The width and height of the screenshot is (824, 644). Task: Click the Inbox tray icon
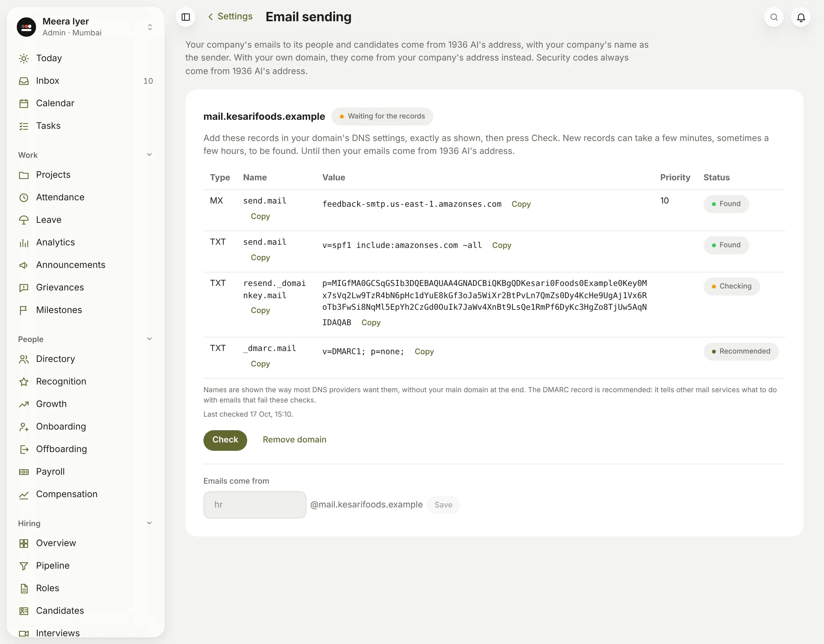(24, 81)
